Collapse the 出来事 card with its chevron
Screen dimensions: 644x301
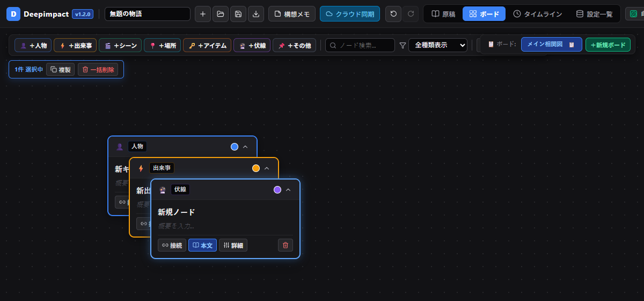coord(267,168)
